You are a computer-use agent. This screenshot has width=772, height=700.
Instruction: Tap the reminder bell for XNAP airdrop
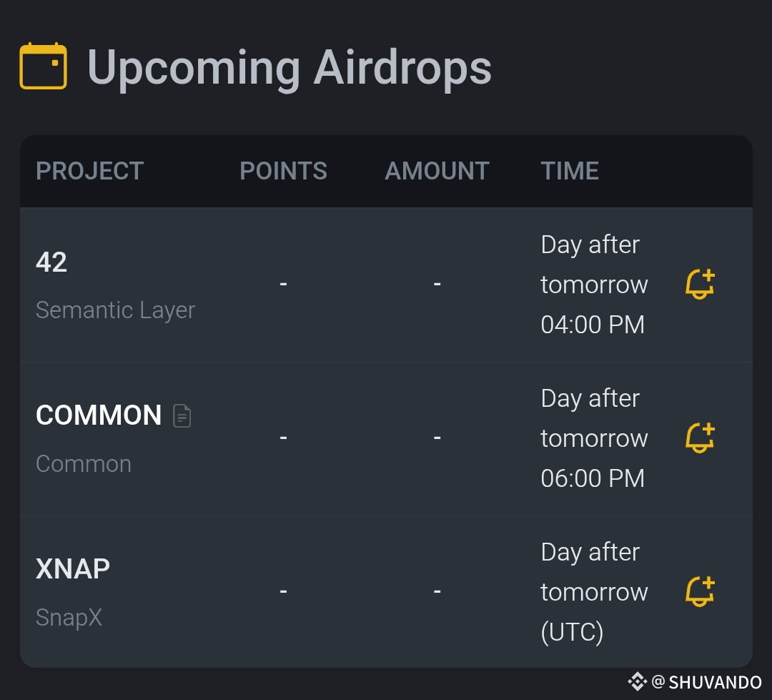click(x=700, y=591)
